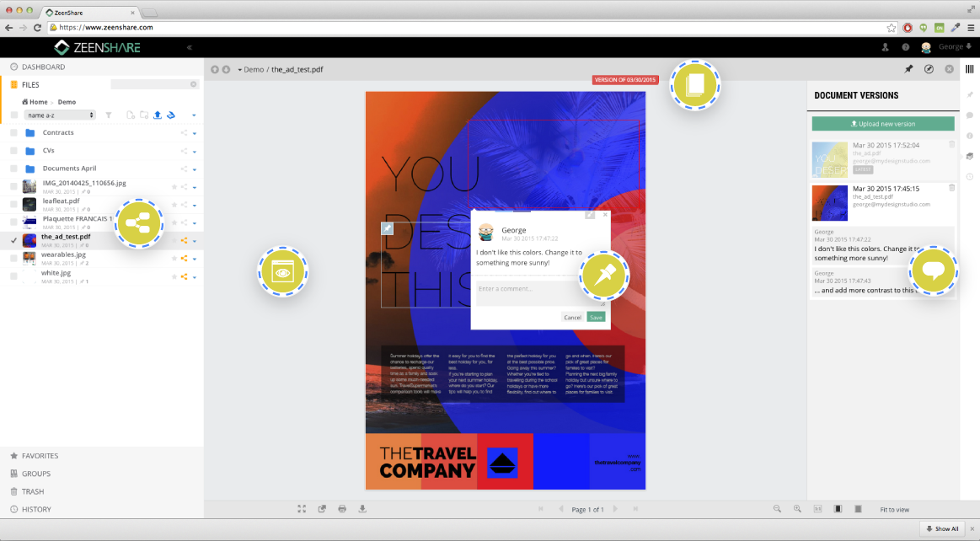Open the comments panel from right sidebar
This screenshot has height=541, width=980.
[x=970, y=115]
